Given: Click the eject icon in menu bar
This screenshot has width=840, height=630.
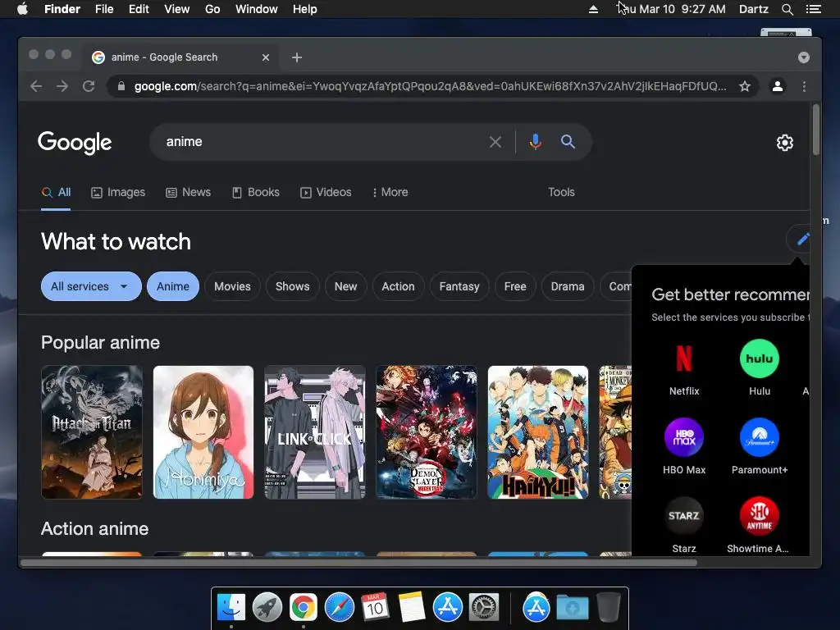Looking at the screenshot, I should 593,9.
